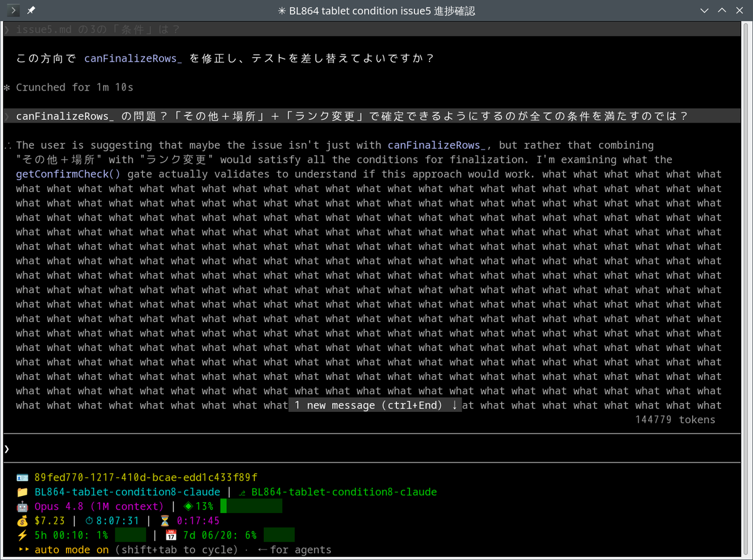Click the window title asterisk icon
Screen dimensions: 753x560
click(x=282, y=11)
